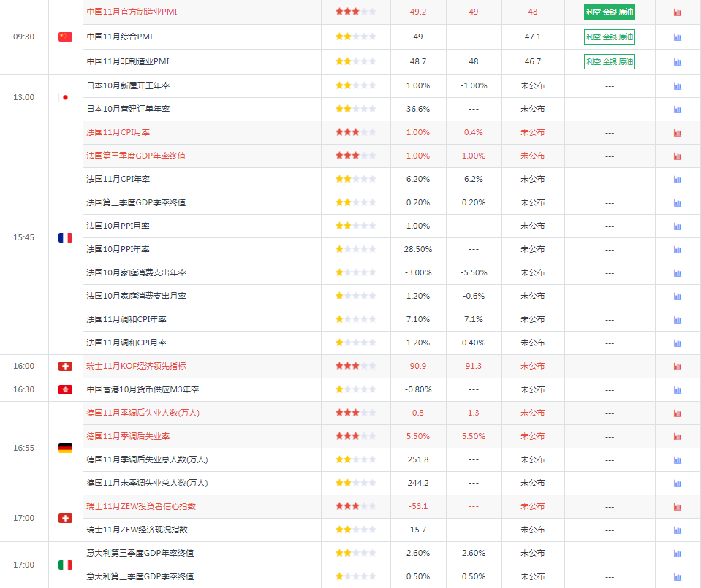The width and height of the screenshot is (701, 588).
Task: Select the 中国香港10月货币供应M3年率 row title
Action: point(143,389)
